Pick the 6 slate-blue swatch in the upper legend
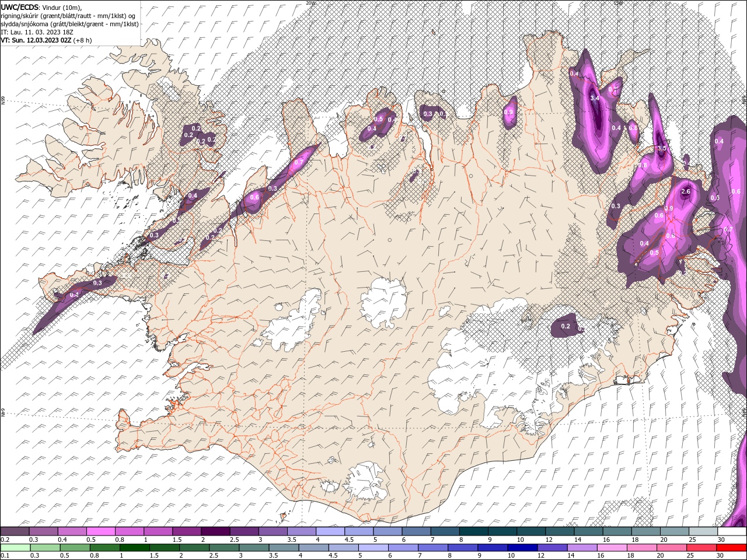The width and height of the screenshot is (747, 560). tap(417, 531)
